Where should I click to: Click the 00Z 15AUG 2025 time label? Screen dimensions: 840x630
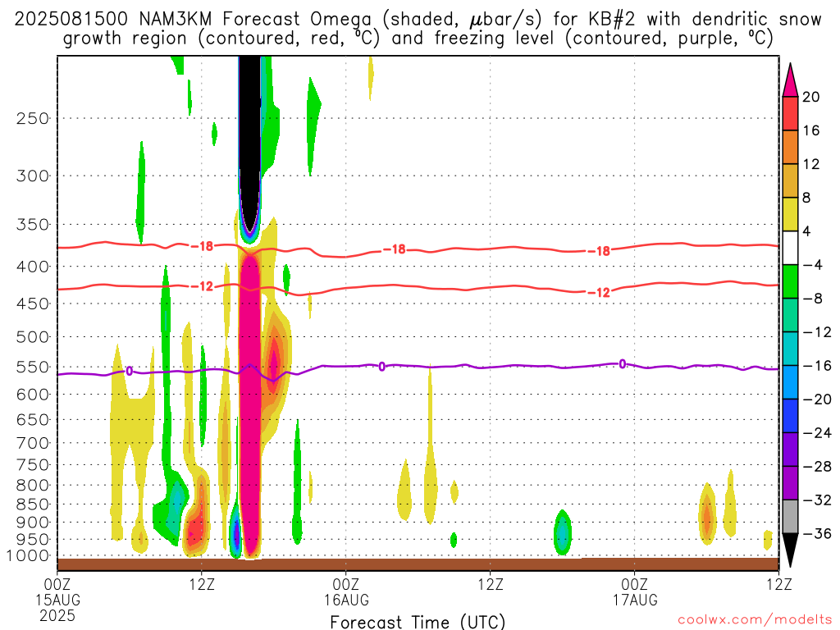58,600
